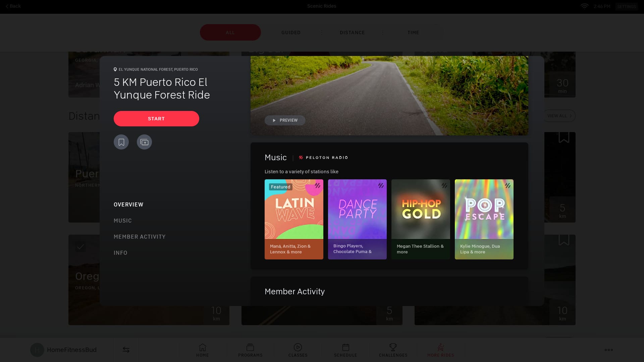Open the three-dot more menu
The image size is (644, 362).
click(x=608, y=350)
